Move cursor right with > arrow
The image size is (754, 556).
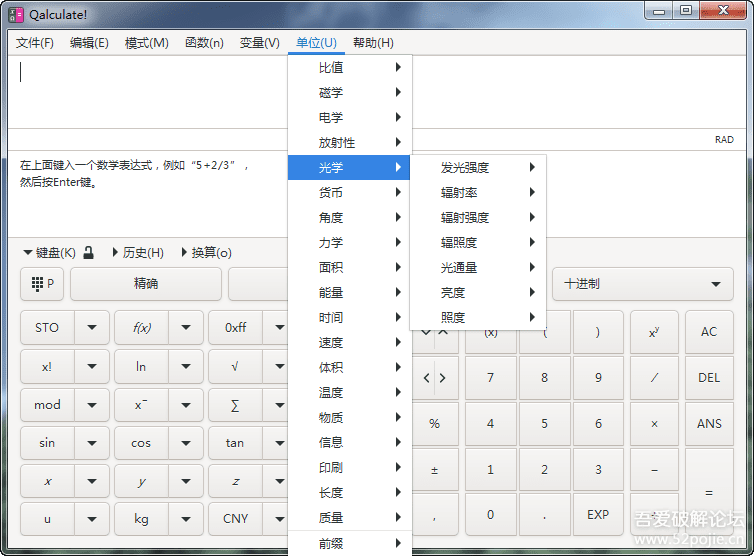(443, 378)
